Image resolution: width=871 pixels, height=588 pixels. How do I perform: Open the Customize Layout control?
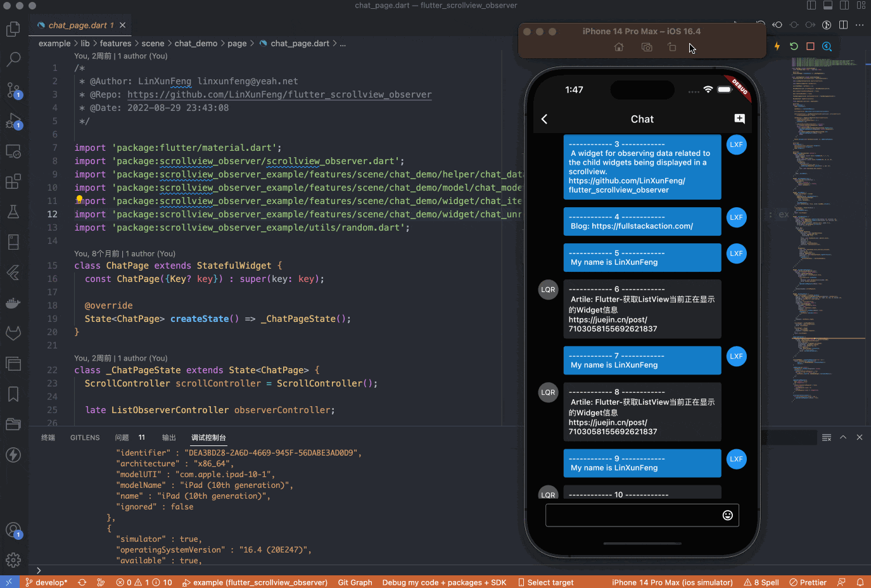pos(861,5)
